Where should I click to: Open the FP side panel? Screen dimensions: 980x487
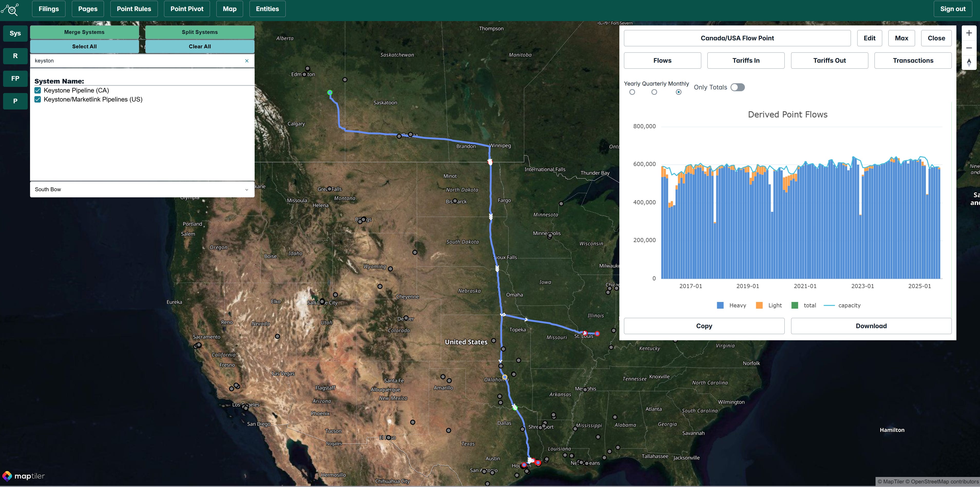coord(15,78)
